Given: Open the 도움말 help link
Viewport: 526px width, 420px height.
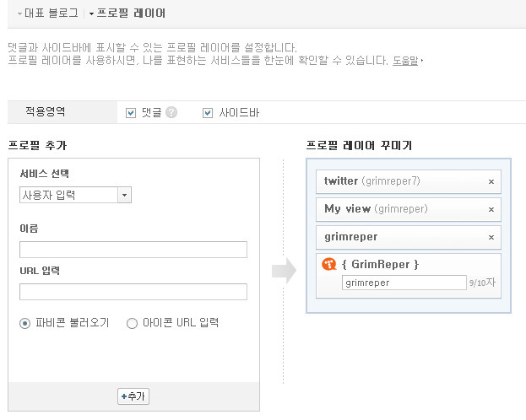Looking at the screenshot, I should click(x=405, y=61).
